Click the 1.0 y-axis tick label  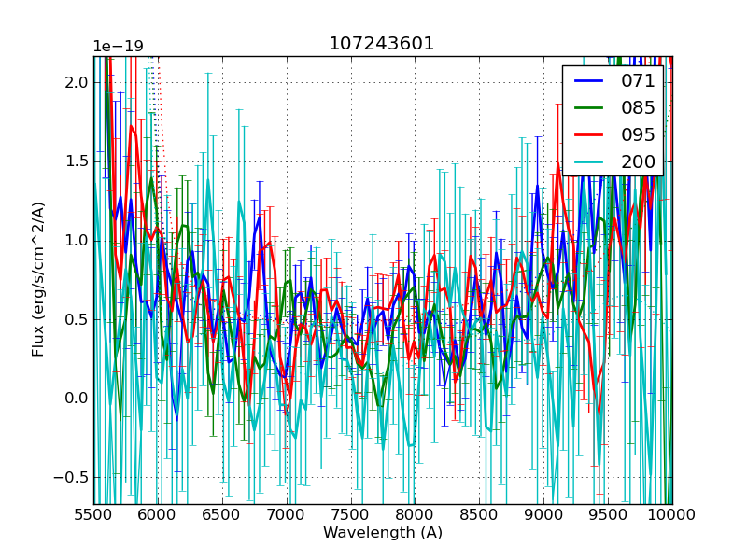point(77,241)
